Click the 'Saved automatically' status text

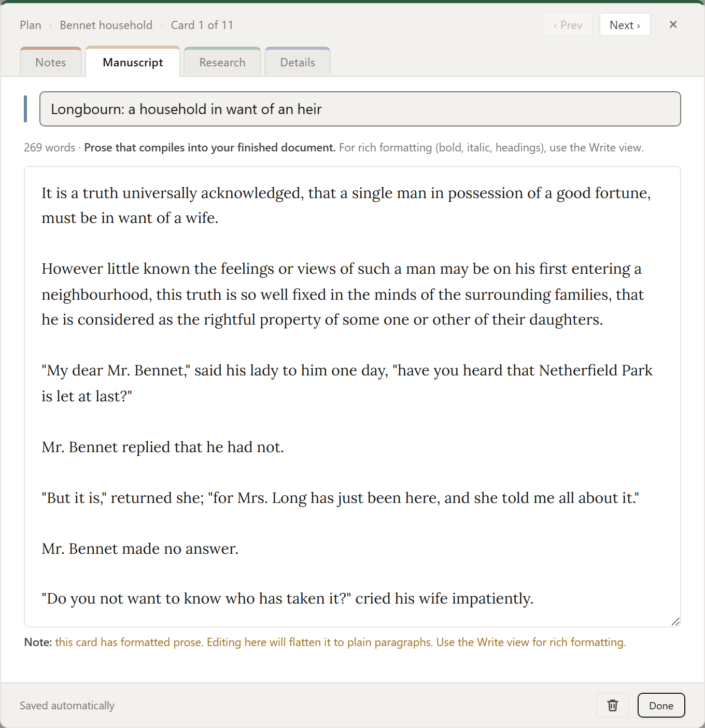(x=67, y=705)
